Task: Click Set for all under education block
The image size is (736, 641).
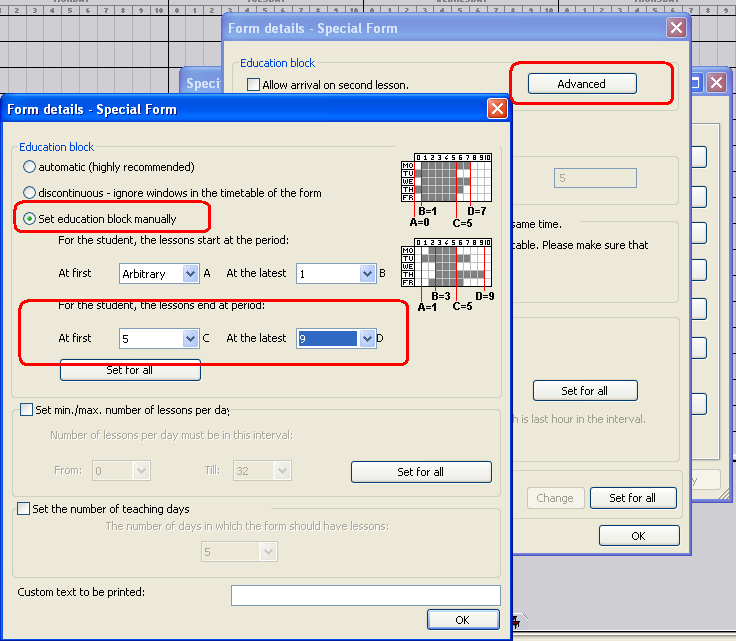Action: tap(130, 370)
